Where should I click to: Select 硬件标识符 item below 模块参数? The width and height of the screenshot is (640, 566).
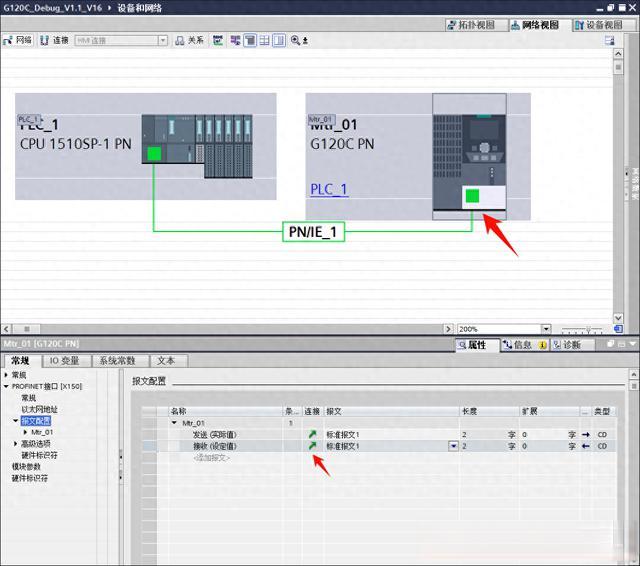coord(30,478)
